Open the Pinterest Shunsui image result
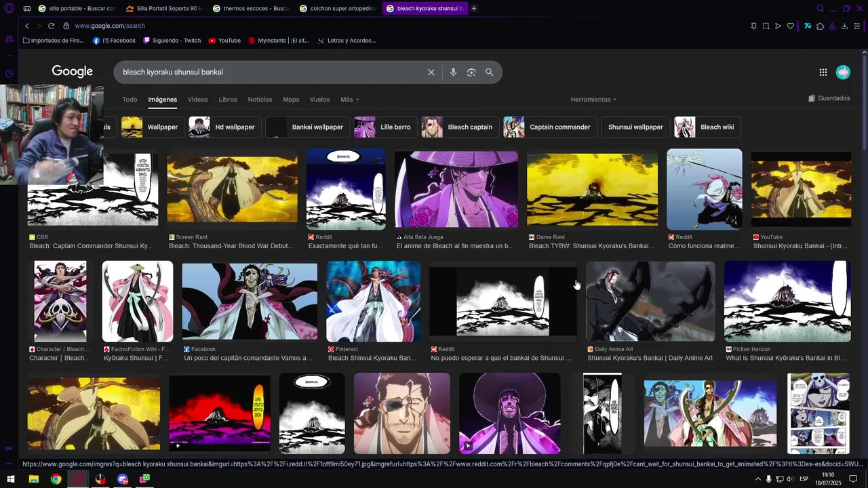Viewport: 868px width, 488px height. point(373,301)
